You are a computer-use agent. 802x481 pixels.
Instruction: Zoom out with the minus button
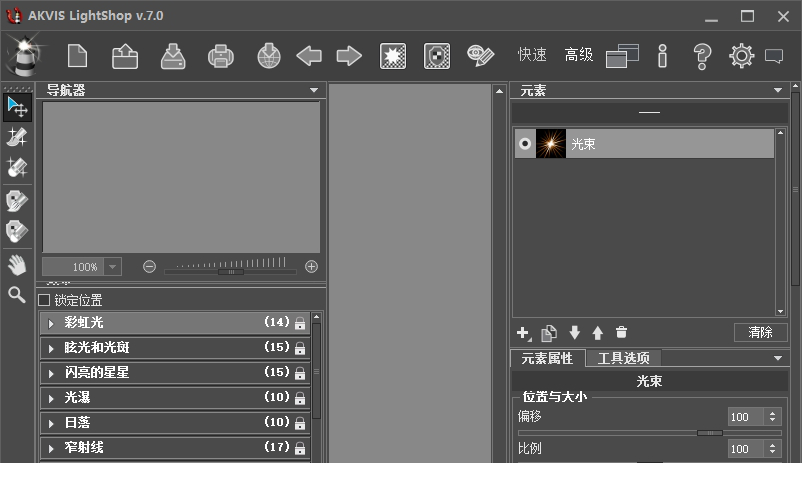click(149, 267)
